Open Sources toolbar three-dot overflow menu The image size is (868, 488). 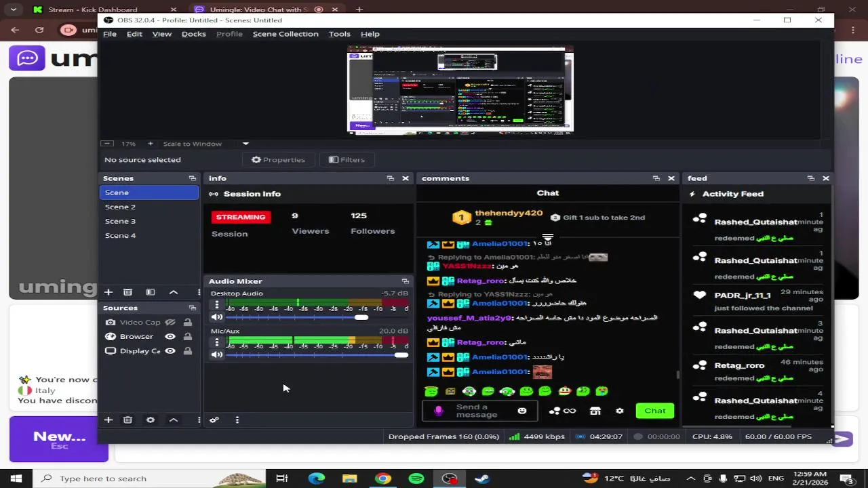click(199, 420)
